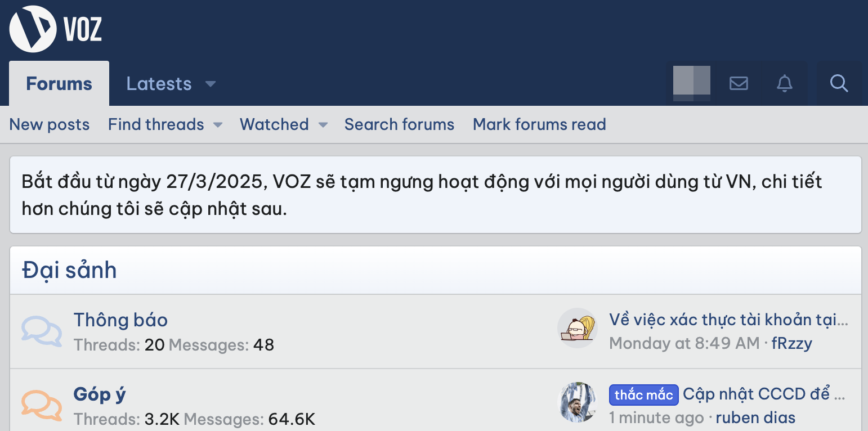Go to New posts
This screenshot has width=868, height=431.
[x=50, y=124]
